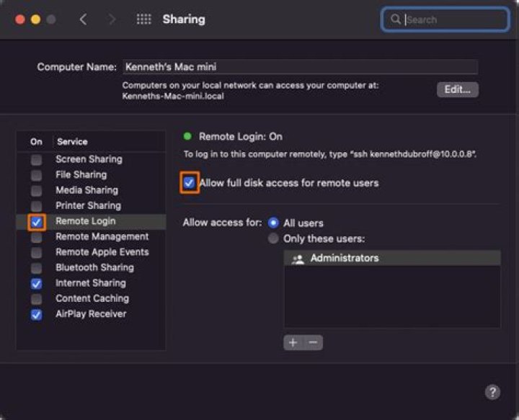Enable the Remote Management checkbox
This screenshot has width=519, height=420.
coord(36,237)
